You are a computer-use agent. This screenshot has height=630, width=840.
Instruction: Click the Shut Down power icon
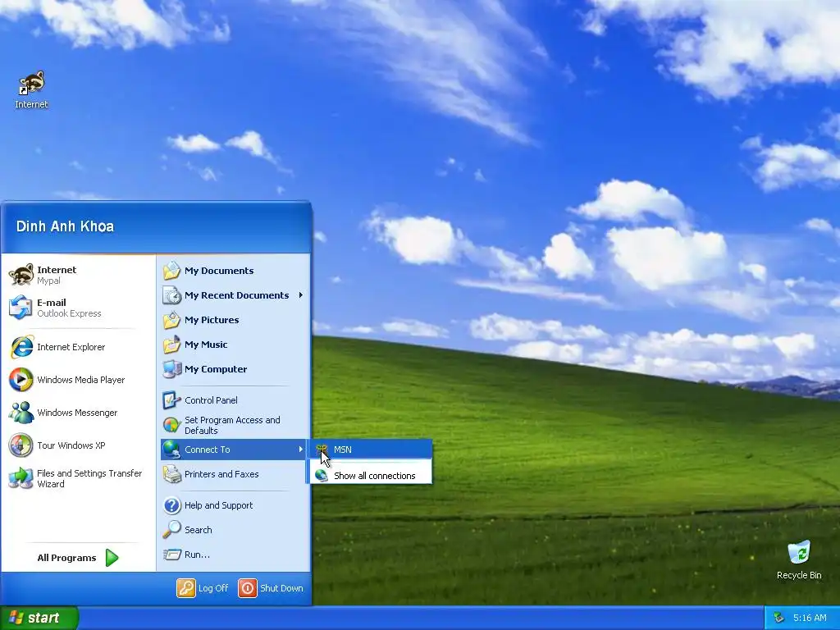click(248, 588)
